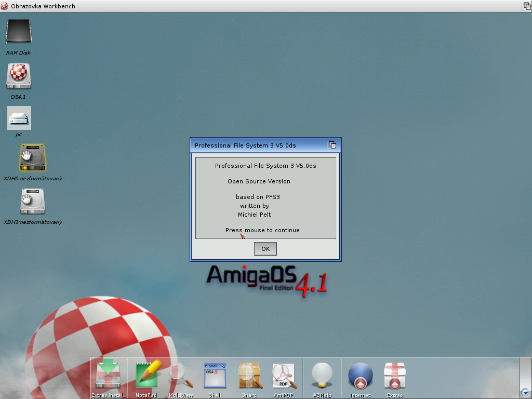Open WBHelp lightbulb icon
The width and height of the screenshot is (532, 399).
coord(322,375)
